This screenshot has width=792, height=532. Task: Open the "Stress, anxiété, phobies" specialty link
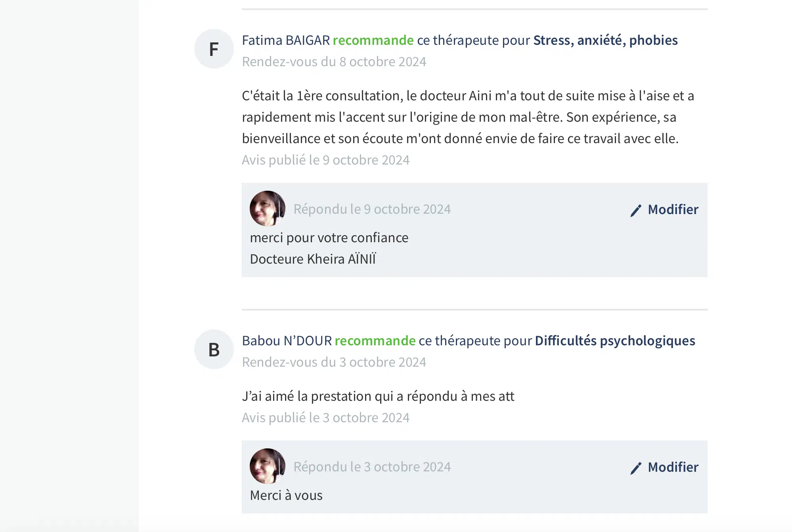point(605,40)
